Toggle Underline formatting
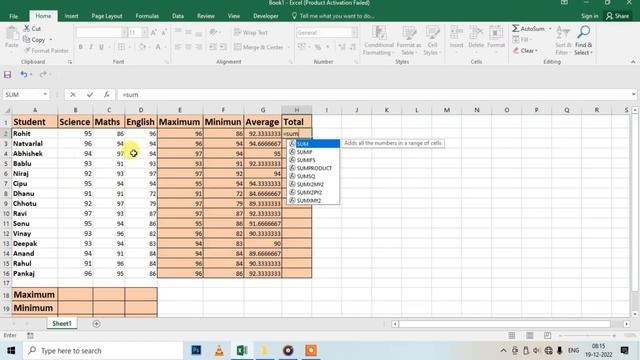This screenshot has height=360, width=640. pyautogui.click(x=101, y=47)
